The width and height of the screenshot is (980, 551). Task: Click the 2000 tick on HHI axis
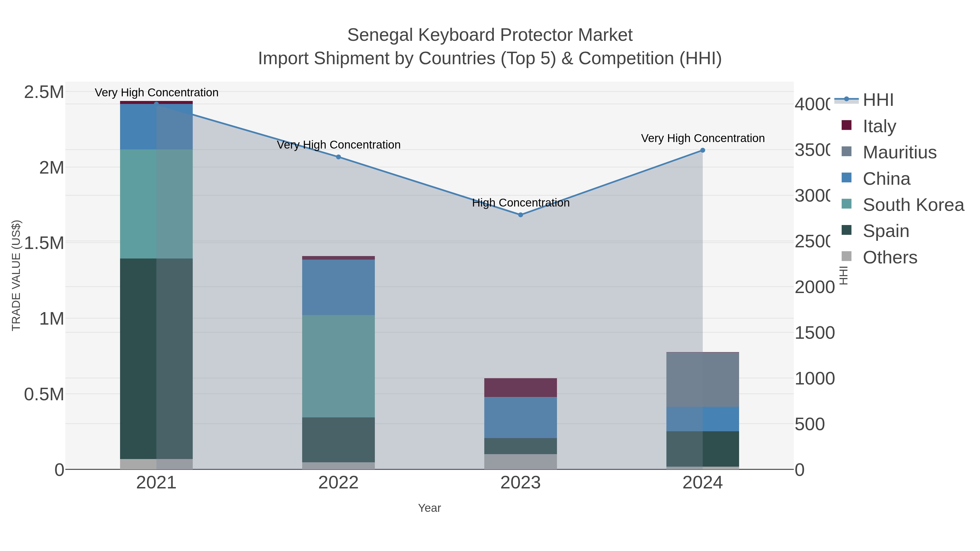[814, 287]
